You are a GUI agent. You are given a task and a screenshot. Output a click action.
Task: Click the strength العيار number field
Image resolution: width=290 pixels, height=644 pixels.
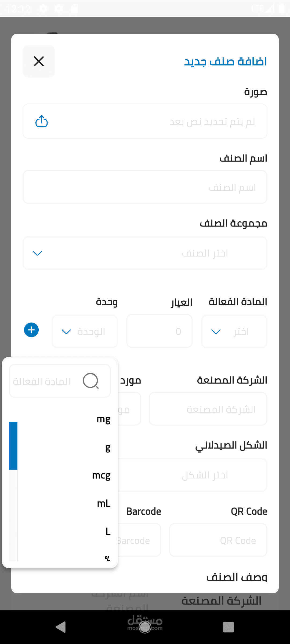pos(160,331)
